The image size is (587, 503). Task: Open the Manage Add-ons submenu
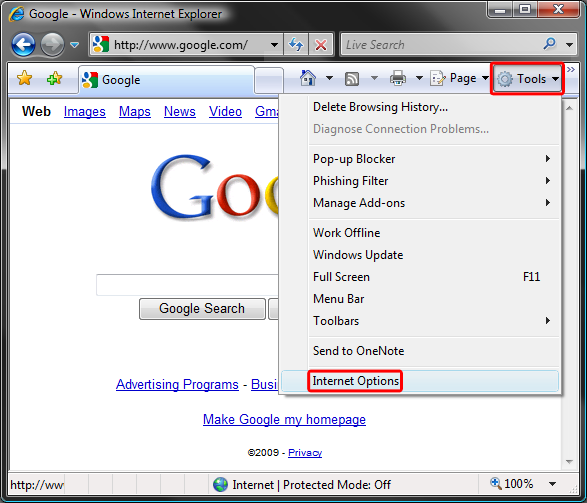coord(420,203)
